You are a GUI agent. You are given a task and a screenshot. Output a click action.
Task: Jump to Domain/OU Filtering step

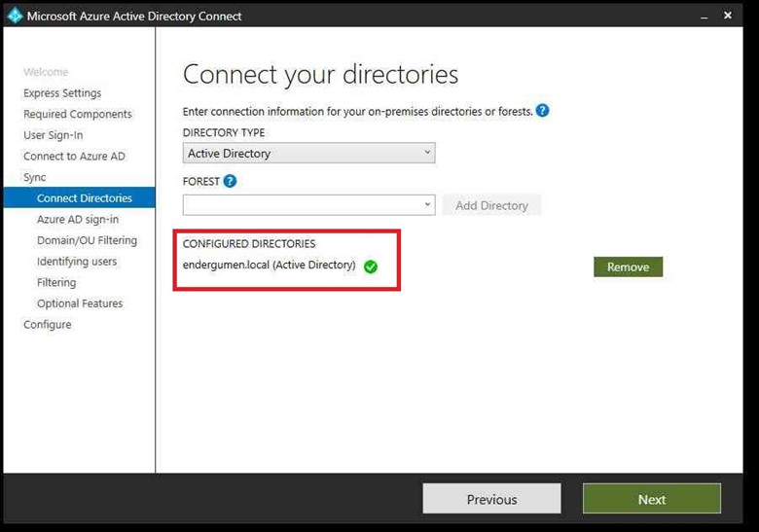coord(87,240)
